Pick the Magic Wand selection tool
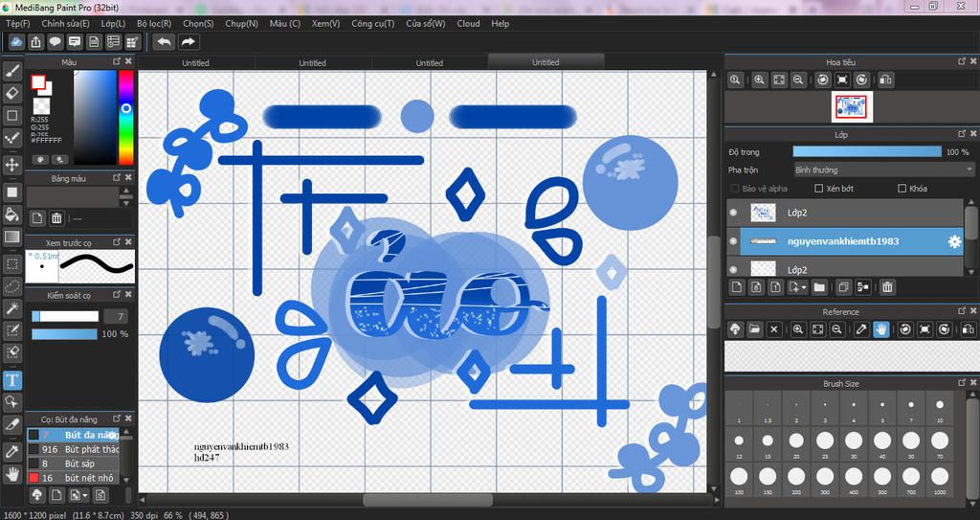 pos(12,307)
